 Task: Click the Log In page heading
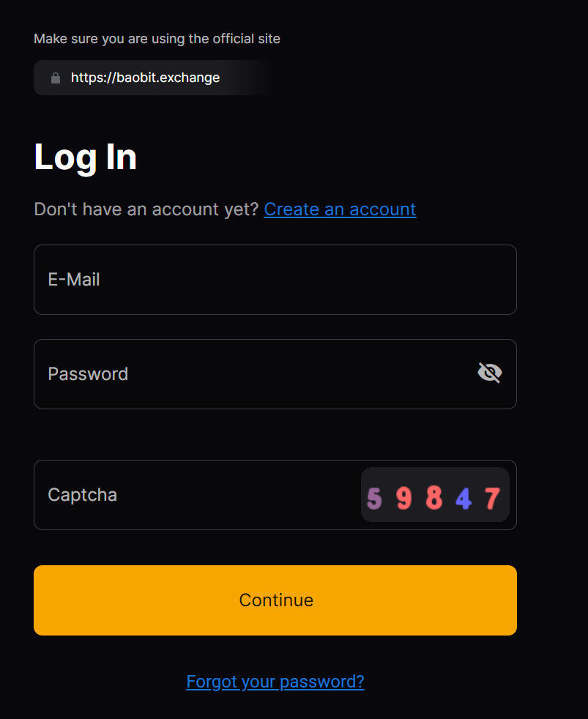click(x=85, y=157)
